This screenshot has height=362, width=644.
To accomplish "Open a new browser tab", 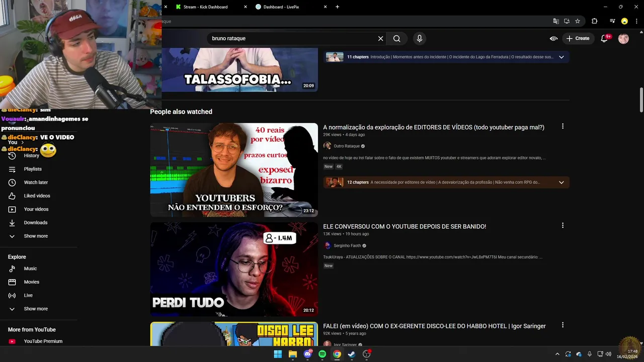I will [337, 7].
